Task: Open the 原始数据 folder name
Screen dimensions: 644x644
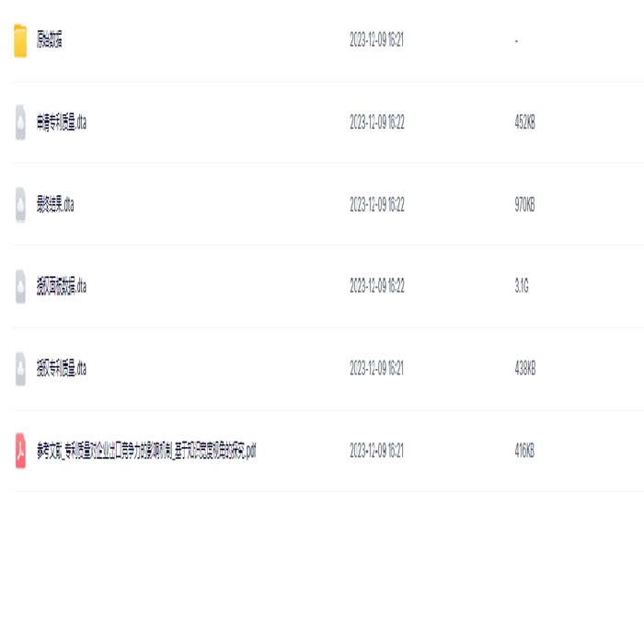Action: [50, 40]
